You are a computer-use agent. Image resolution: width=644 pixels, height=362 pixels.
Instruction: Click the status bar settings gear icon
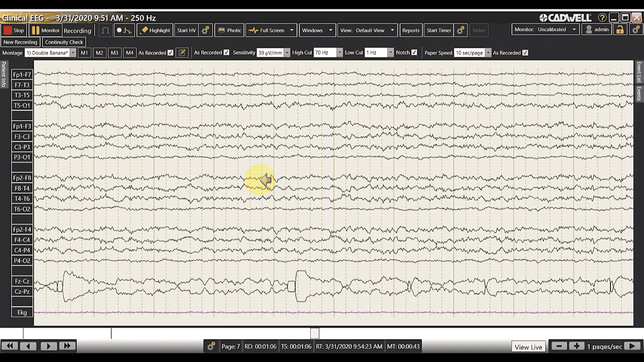coord(211,347)
